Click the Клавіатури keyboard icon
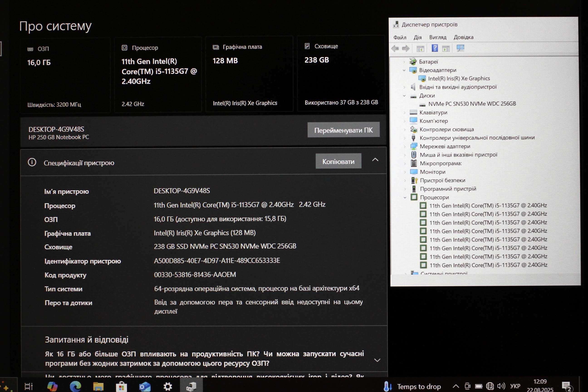The image size is (588, 392). (414, 113)
